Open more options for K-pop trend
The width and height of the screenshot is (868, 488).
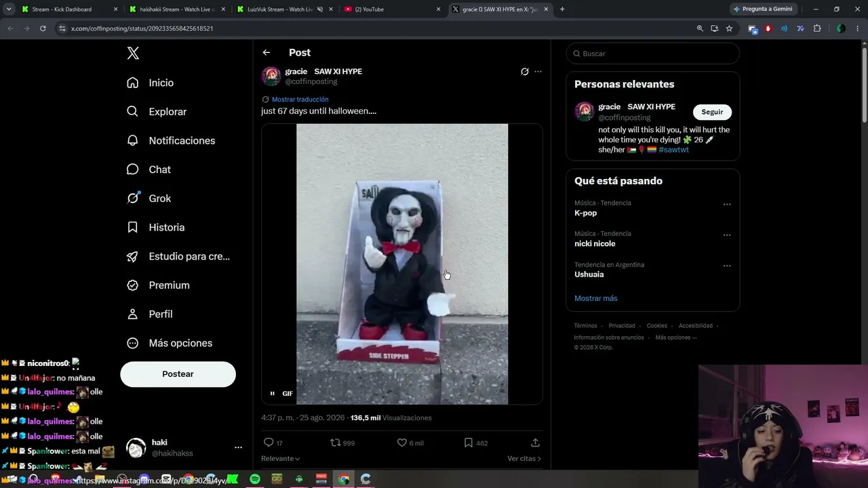pos(727,204)
